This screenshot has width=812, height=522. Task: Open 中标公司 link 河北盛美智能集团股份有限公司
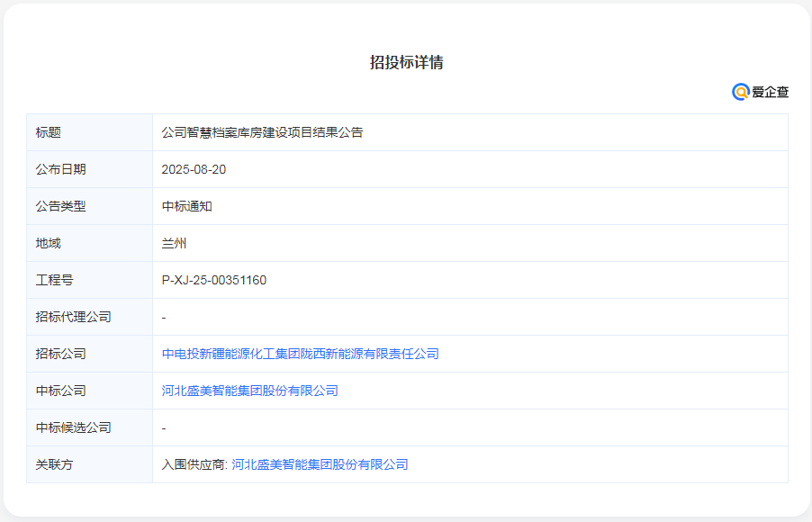click(251, 391)
